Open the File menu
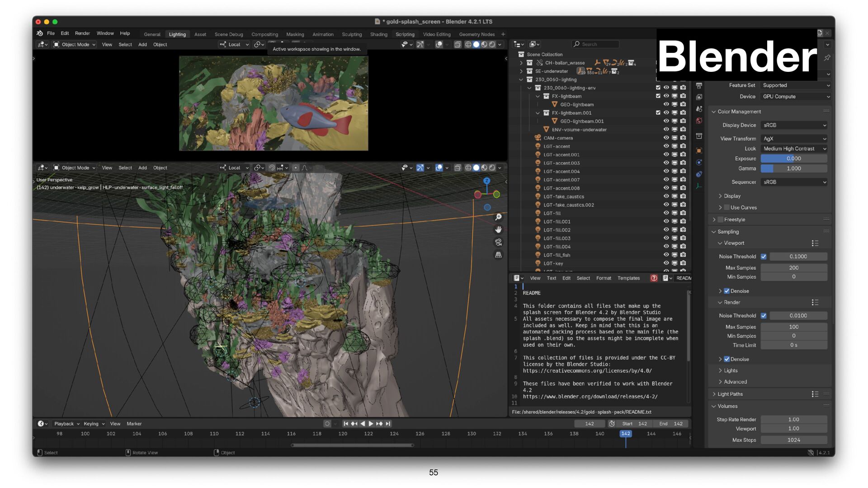The image size is (868, 488). pos(51,33)
